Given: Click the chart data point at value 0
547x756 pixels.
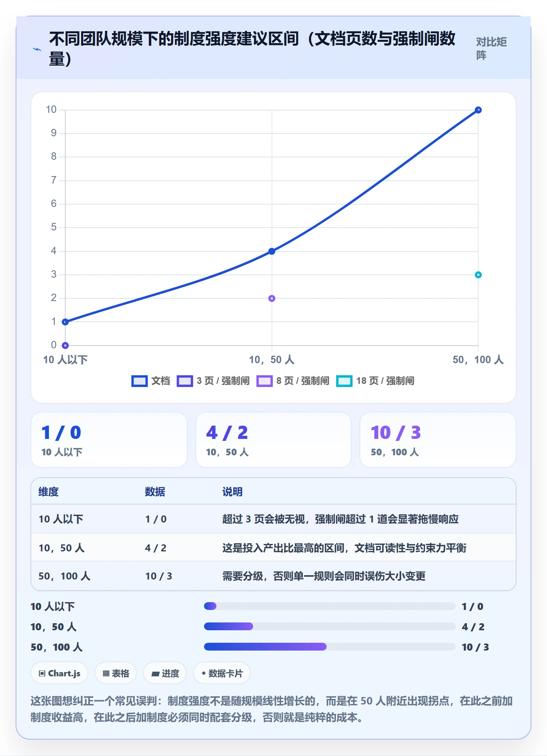Looking at the screenshot, I should click(65, 345).
